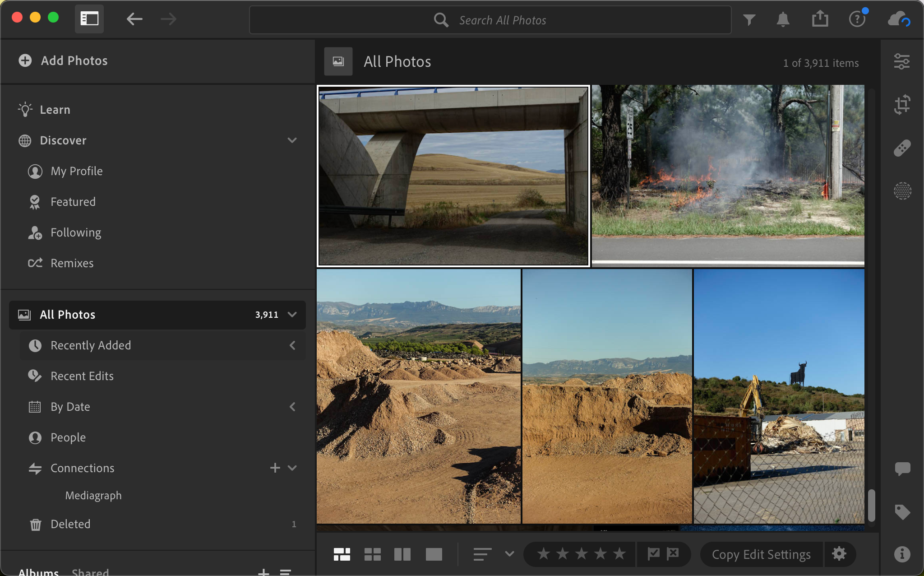Select the Crop and Rotate tool
Image resolution: width=924 pixels, height=576 pixels.
pyautogui.click(x=901, y=105)
